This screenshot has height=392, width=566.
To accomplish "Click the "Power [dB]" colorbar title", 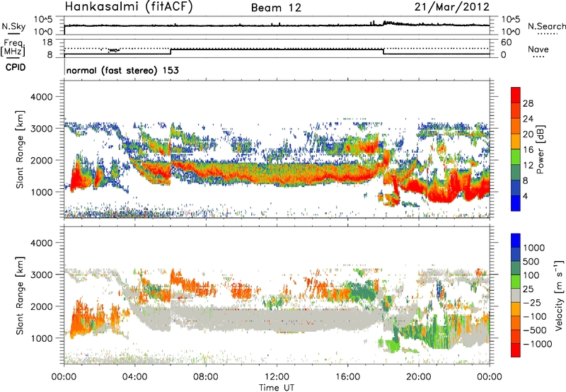I will point(540,149).
